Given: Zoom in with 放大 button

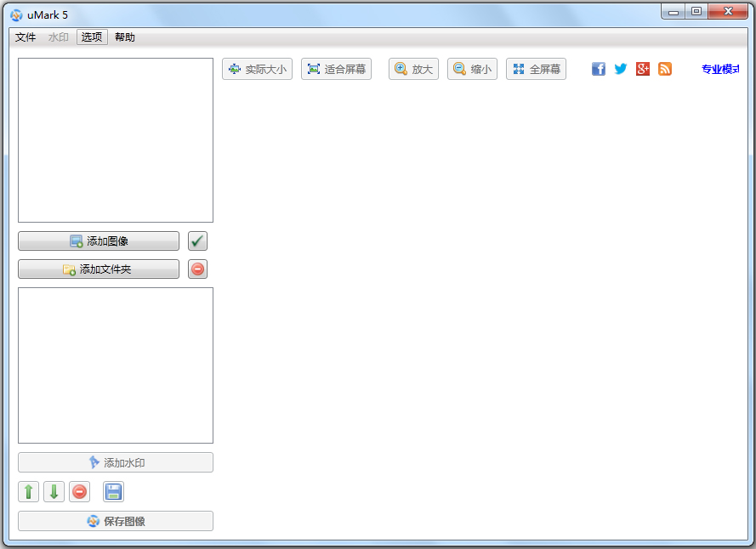Looking at the screenshot, I should [x=413, y=69].
